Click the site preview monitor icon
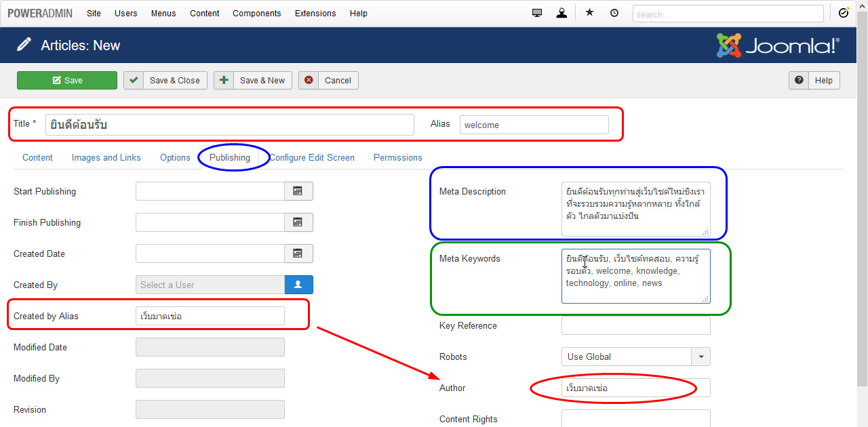868x427 pixels. click(536, 12)
